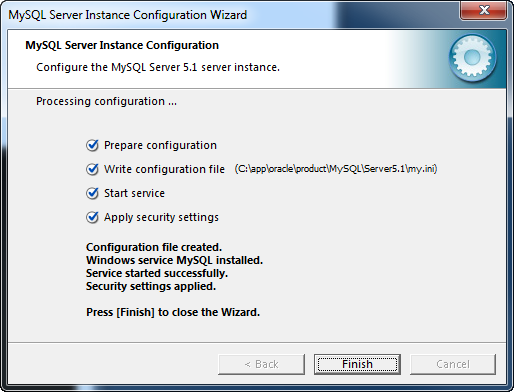The width and height of the screenshot is (514, 392).
Task: Click the disabled Back button
Action: pos(261,364)
